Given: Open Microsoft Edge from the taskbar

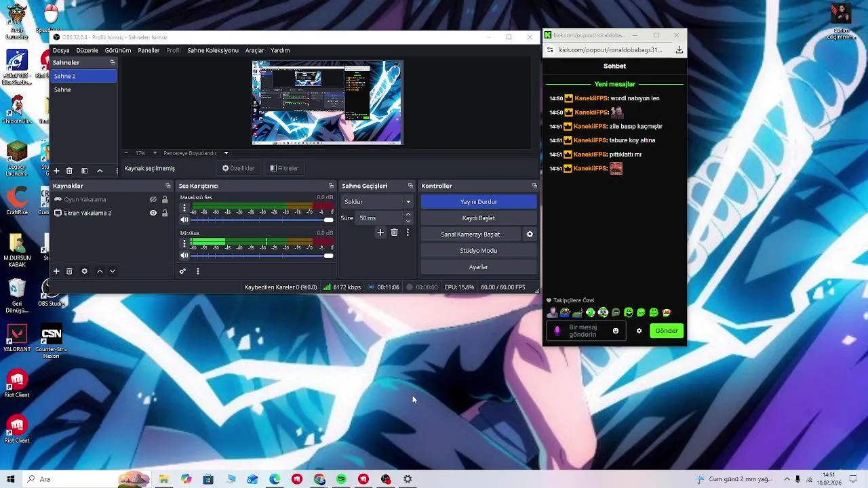Looking at the screenshot, I should (275, 479).
